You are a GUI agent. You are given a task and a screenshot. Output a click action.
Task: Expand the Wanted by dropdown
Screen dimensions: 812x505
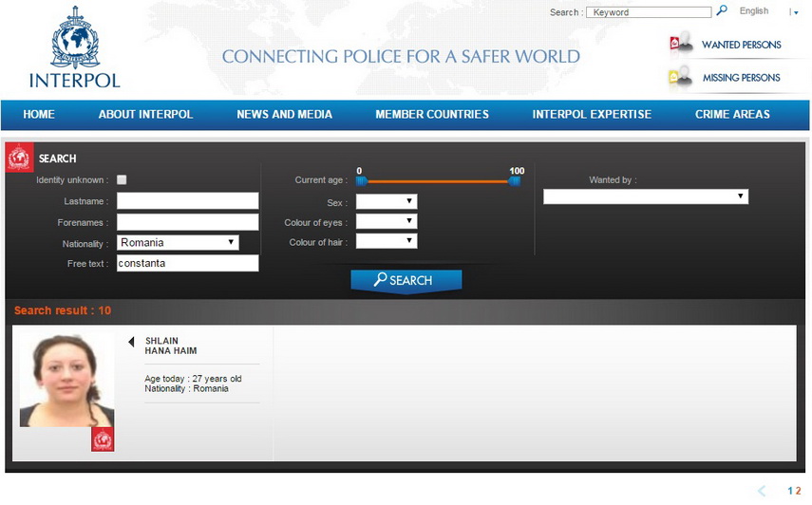645,196
